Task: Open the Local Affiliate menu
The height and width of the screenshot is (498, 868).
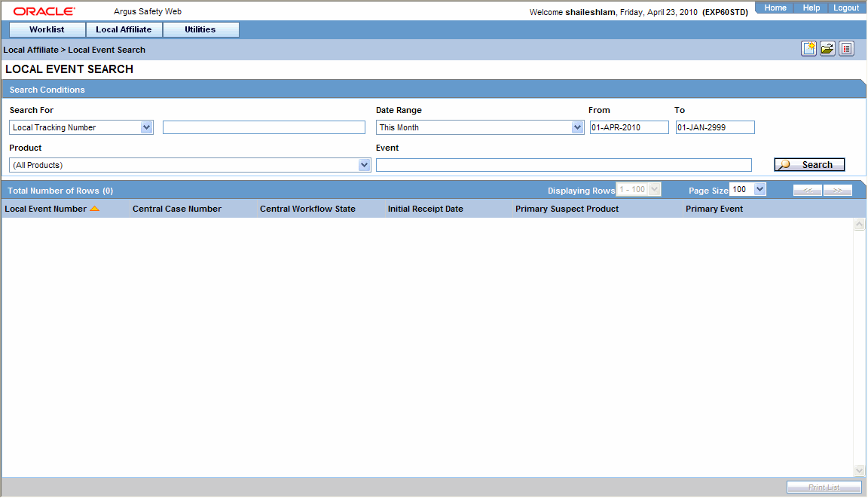Action: pyautogui.click(x=124, y=29)
